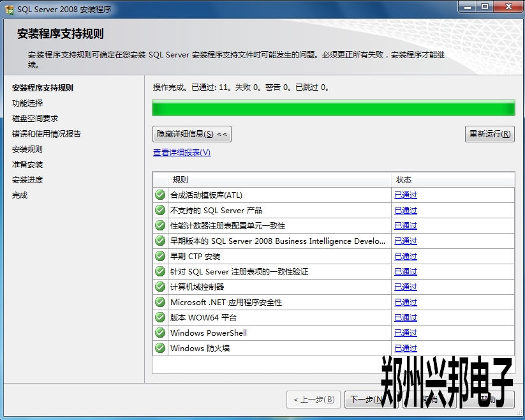Select 错误和使用情况报告 step in sidebar
The width and height of the screenshot is (525, 420).
coord(47,134)
